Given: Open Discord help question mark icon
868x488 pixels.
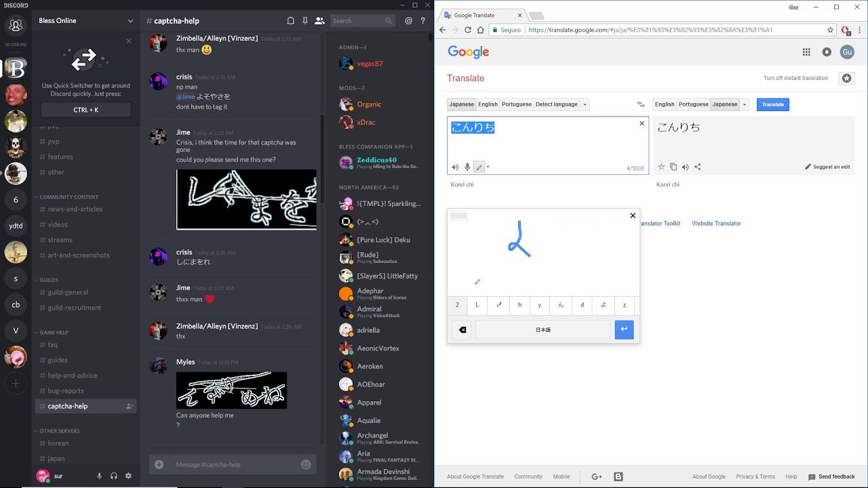Looking at the screenshot, I should [x=424, y=21].
